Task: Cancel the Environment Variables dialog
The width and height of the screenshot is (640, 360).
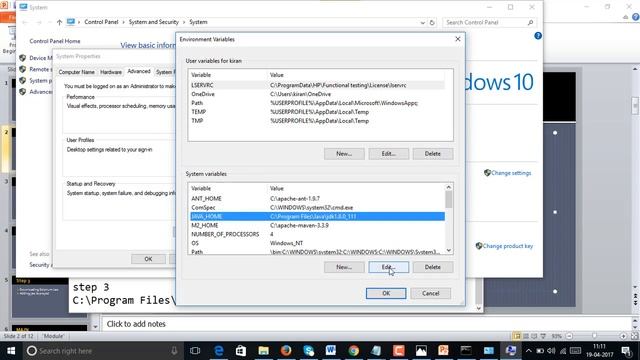Action: click(x=431, y=293)
